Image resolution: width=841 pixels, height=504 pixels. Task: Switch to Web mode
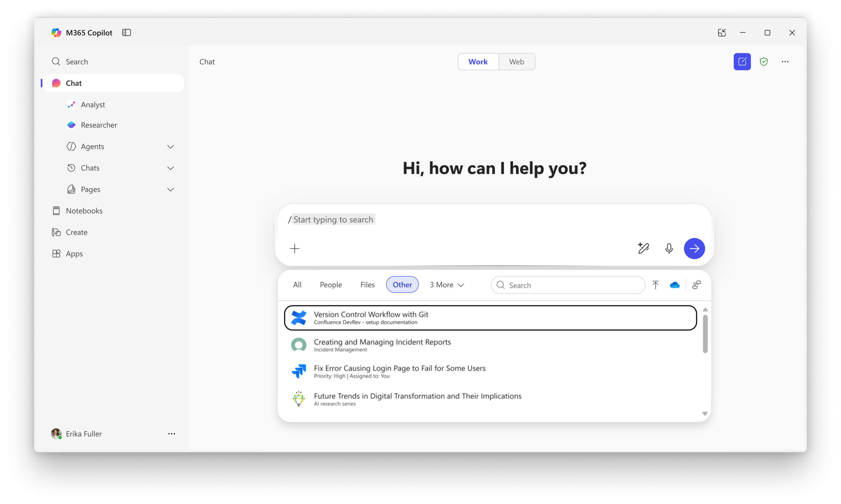tap(516, 61)
